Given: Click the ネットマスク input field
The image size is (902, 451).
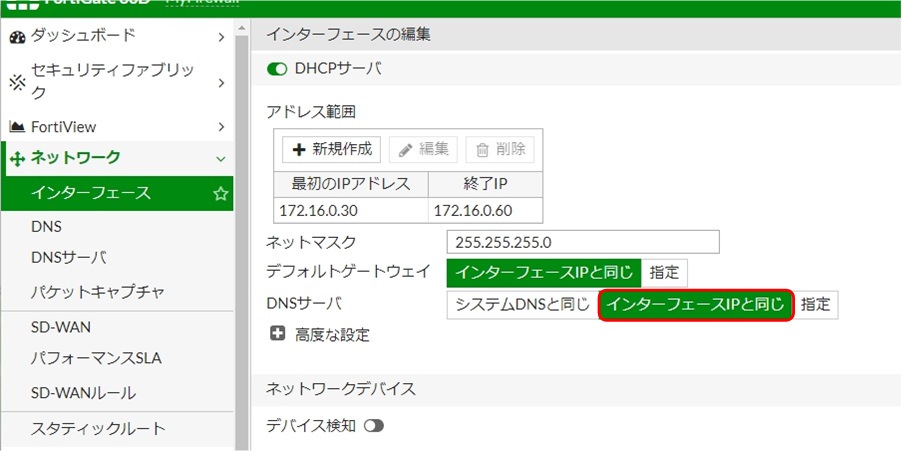Looking at the screenshot, I should coord(583,242).
